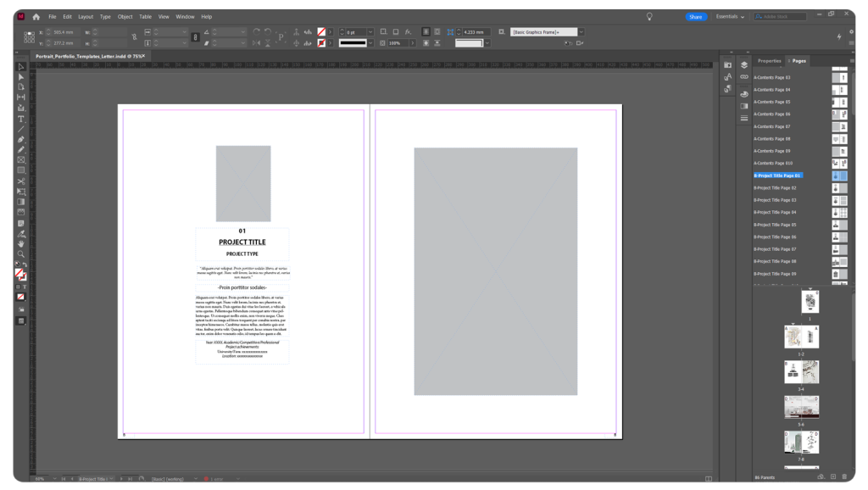This screenshot has width=868, height=490.
Task: Select the Rectangle Frame tool
Action: click(x=21, y=160)
